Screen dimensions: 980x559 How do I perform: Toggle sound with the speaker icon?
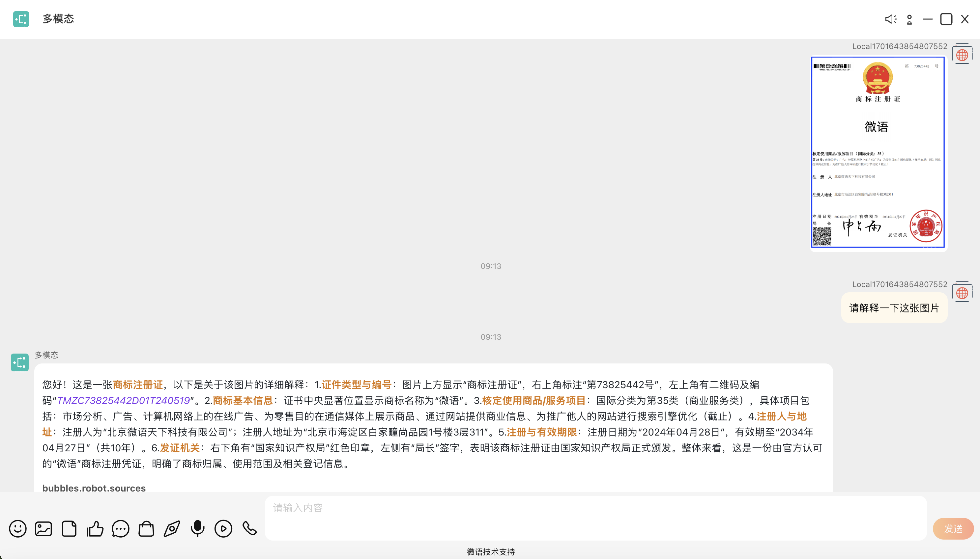pyautogui.click(x=890, y=19)
